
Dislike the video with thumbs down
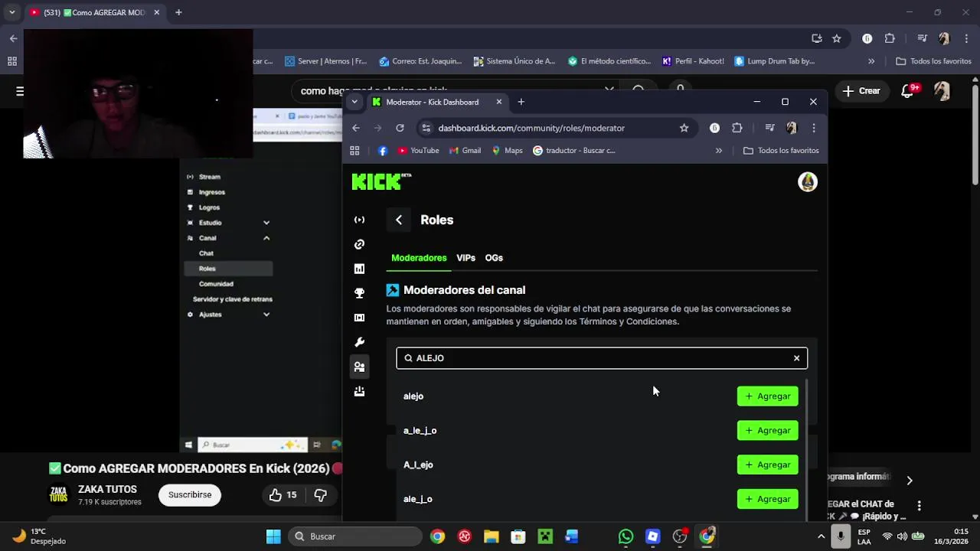[x=321, y=495]
